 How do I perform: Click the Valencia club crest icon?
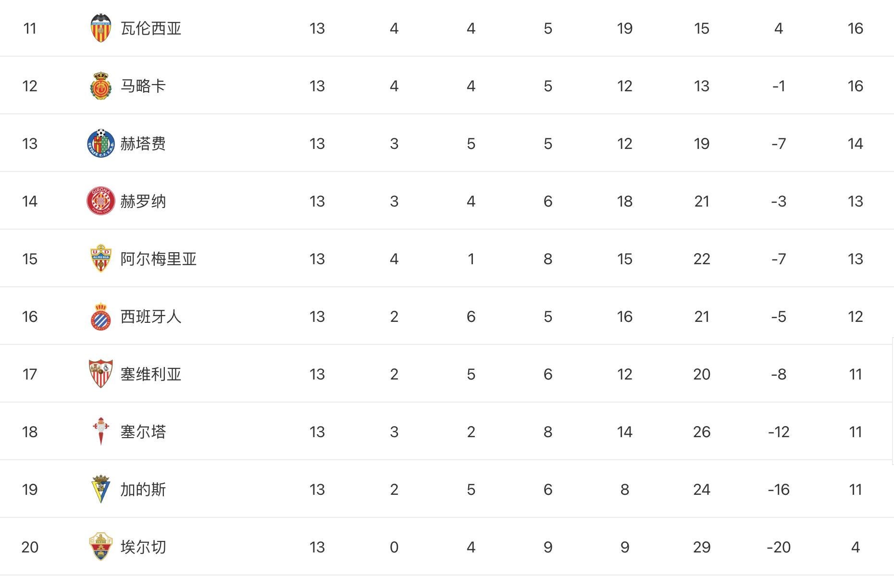101,28
